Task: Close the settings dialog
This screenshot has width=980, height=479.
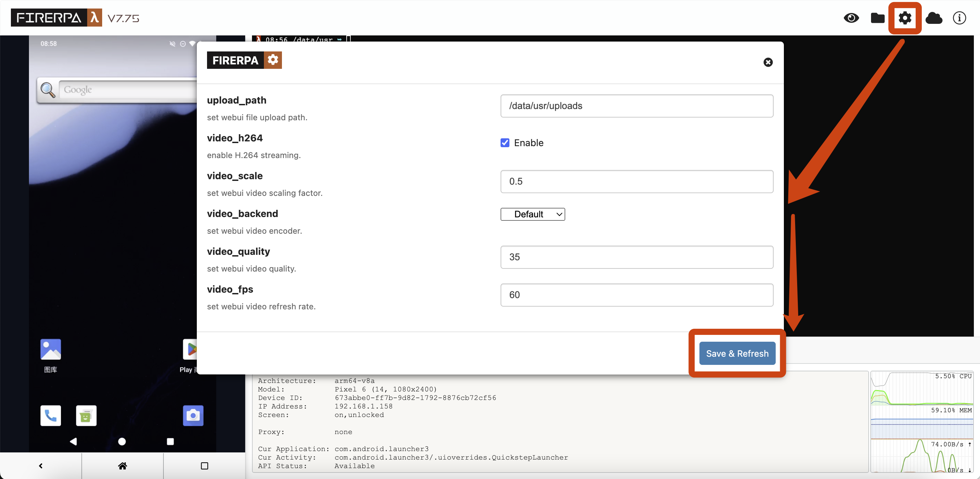Action: (768, 62)
